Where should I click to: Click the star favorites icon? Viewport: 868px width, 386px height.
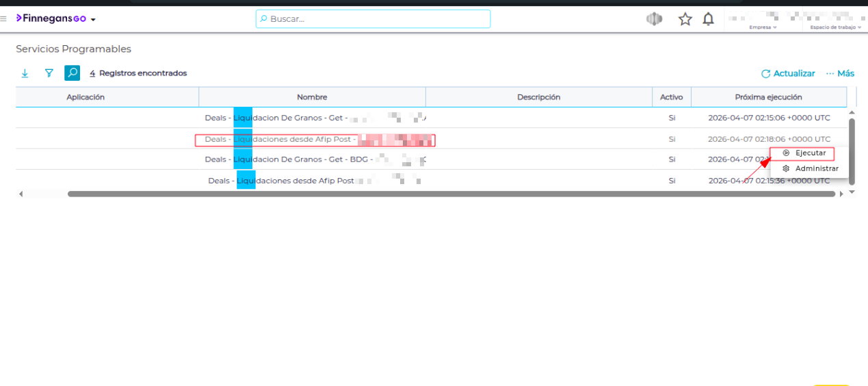pyautogui.click(x=685, y=19)
